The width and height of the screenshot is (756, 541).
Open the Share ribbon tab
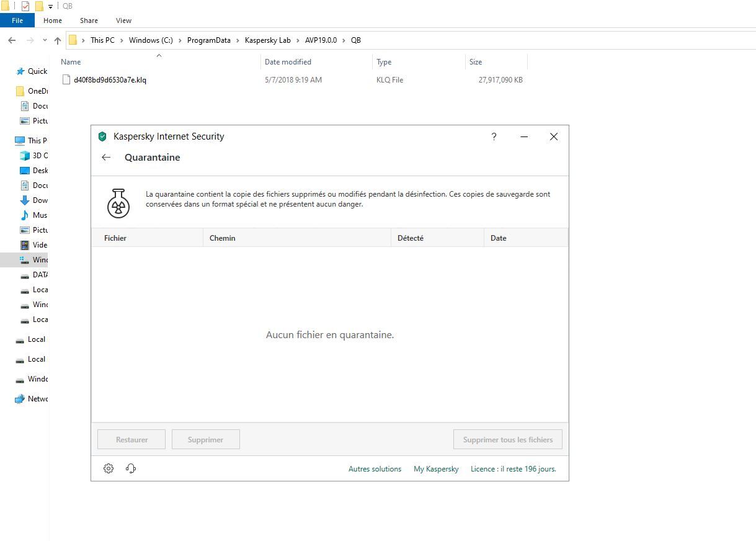pyautogui.click(x=89, y=20)
